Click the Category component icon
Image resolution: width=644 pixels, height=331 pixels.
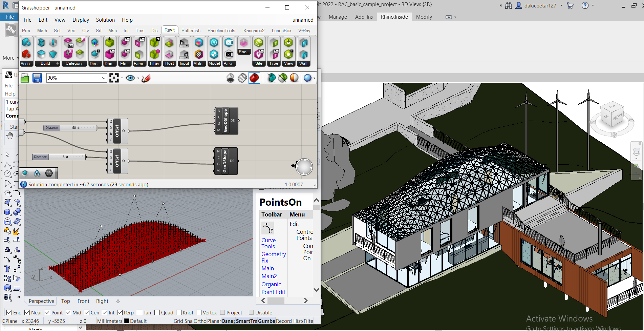(x=74, y=51)
